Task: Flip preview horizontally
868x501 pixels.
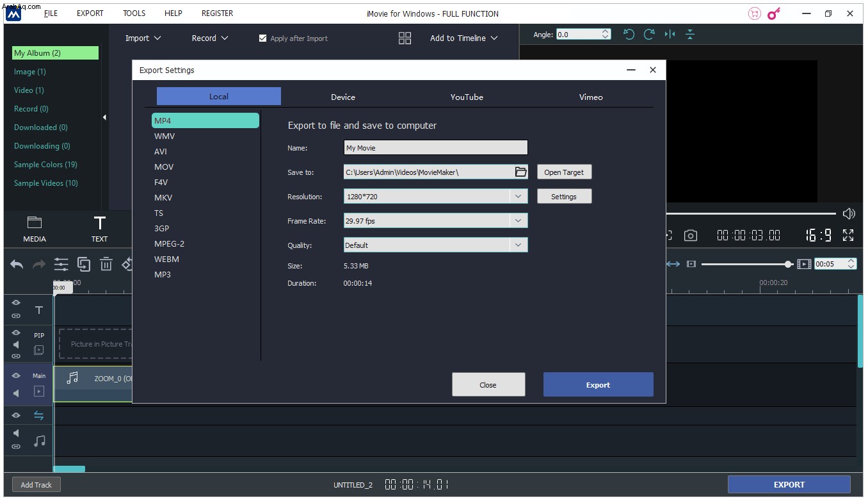Action: pos(670,35)
